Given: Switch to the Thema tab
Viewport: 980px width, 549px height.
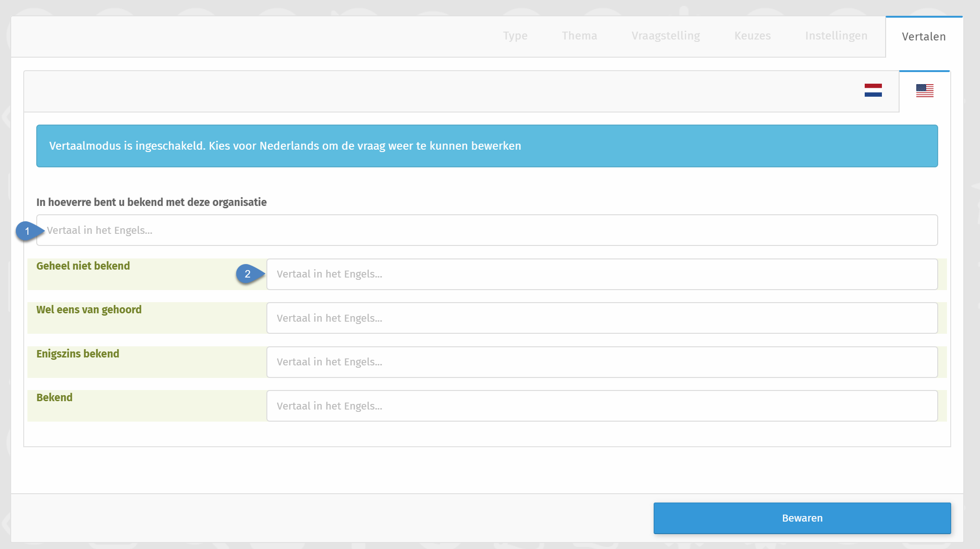Looking at the screenshot, I should coord(579,36).
